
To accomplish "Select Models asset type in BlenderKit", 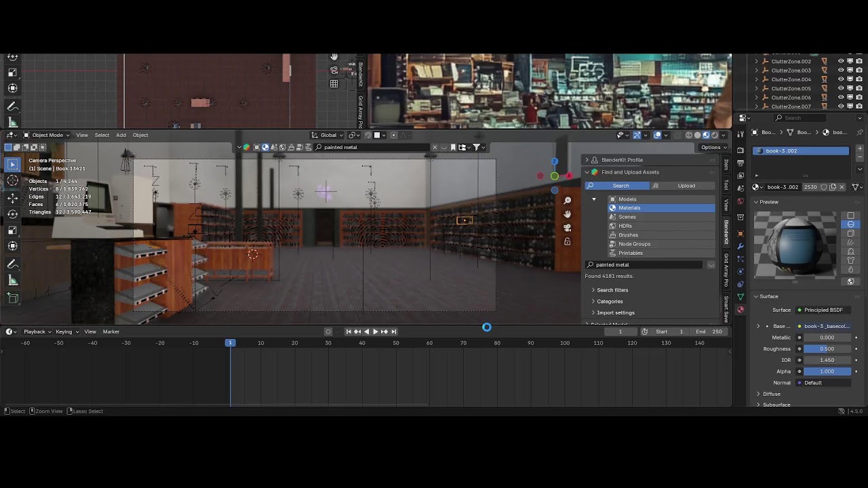I will coord(627,199).
